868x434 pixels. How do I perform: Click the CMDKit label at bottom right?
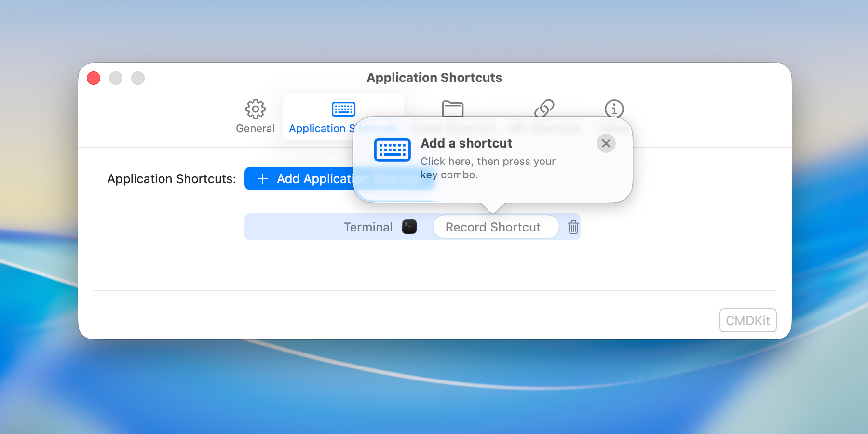coord(747,320)
